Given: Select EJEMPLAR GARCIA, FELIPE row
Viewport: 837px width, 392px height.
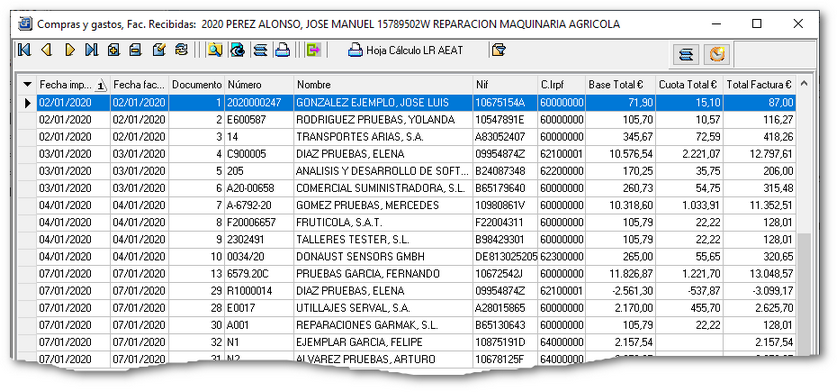Looking at the screenshot, I should (x=416, y=342).
